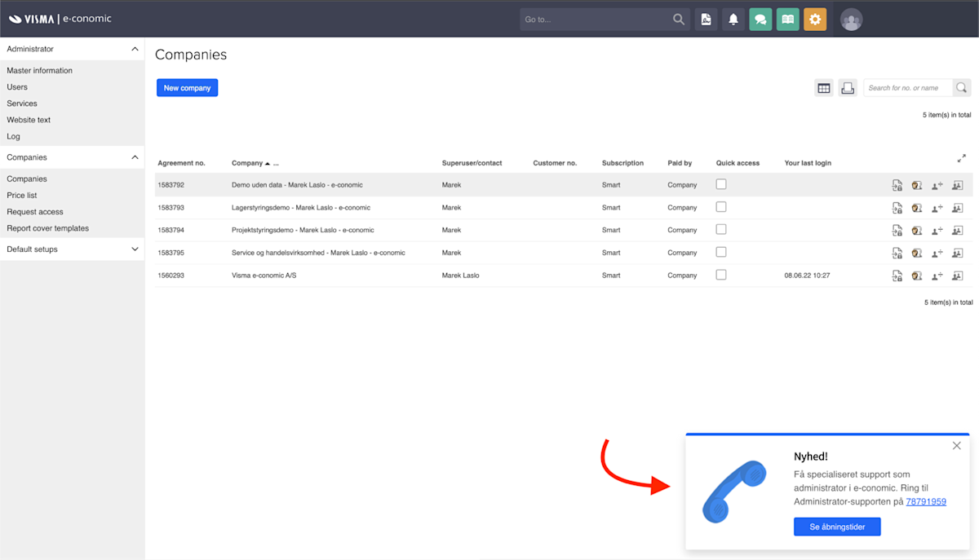This screenshot has width=979, height=560.
Task: Open Services in the sidebar
Action: (22, 104)
